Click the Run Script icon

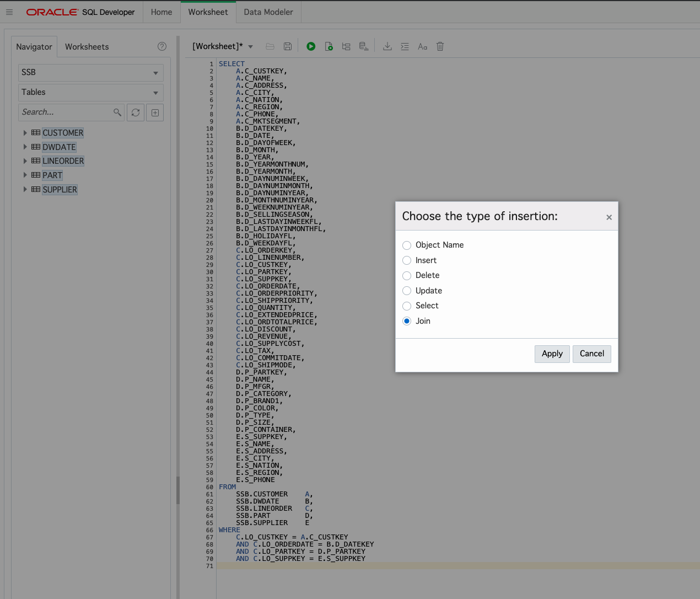pos(329,46)
